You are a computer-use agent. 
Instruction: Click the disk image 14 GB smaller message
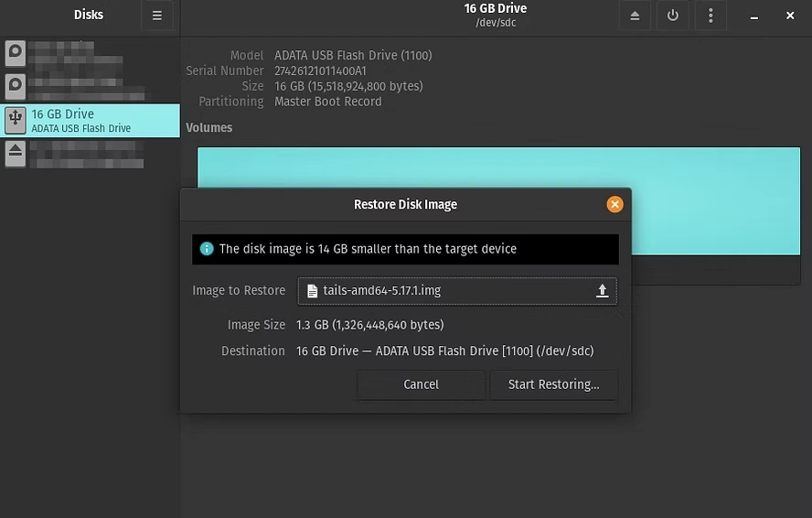tap(368, 249)
